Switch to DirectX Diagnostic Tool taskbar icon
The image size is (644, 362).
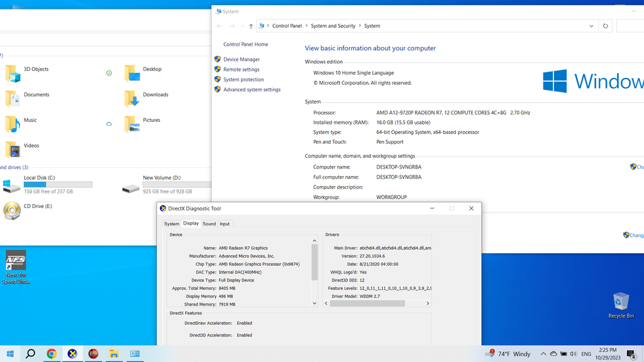pyautogui.click(x=72, y=354)
